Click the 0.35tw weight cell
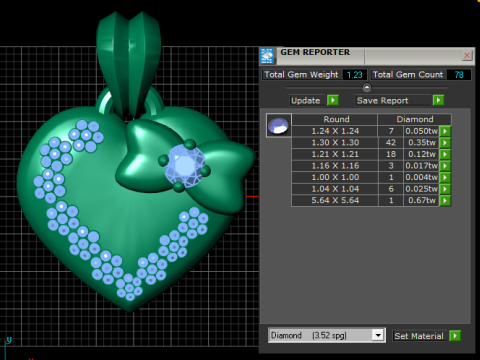 click(x=421, y=143)
